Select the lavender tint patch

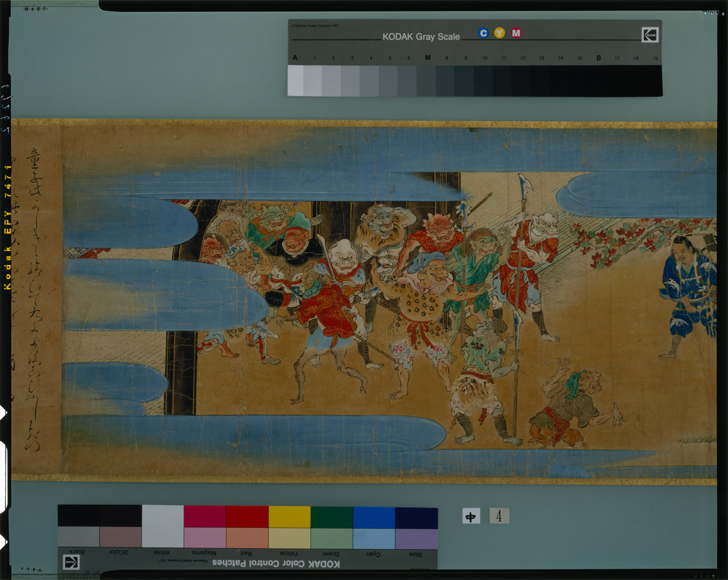pos(416,539)
